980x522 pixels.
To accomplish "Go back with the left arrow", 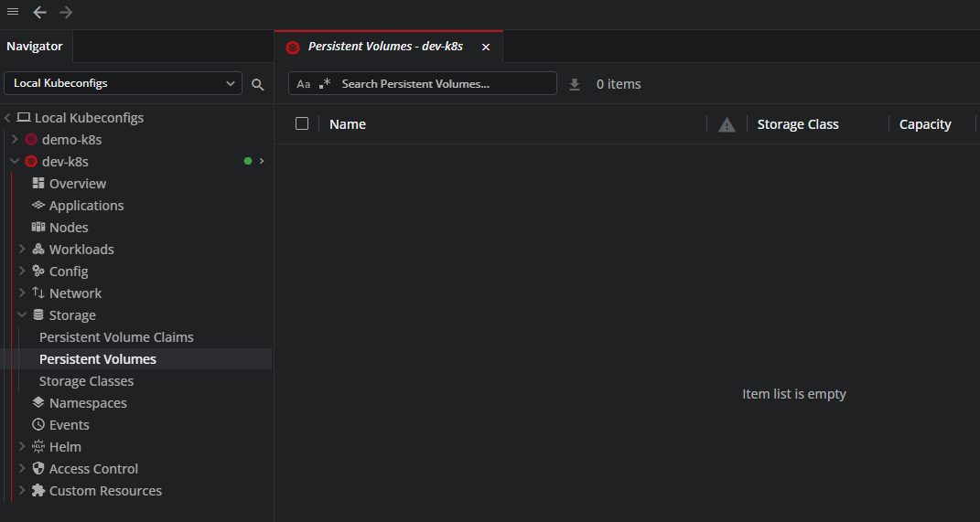I will tap(39, 12).
